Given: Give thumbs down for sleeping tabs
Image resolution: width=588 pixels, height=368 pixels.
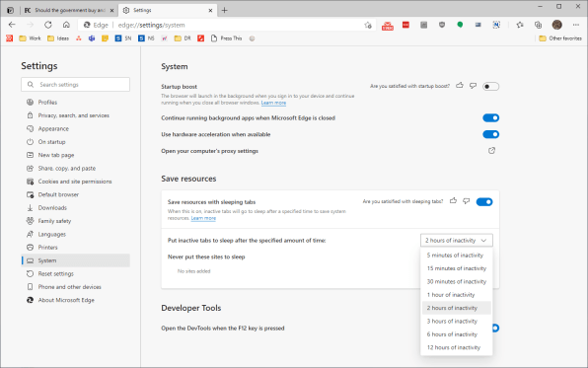Looking at the screenshot, I should [466, 201].
